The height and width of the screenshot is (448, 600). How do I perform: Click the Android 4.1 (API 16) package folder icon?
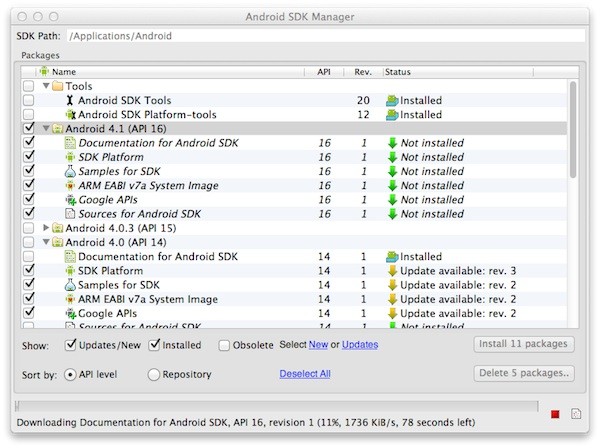[x=57, y=129]
